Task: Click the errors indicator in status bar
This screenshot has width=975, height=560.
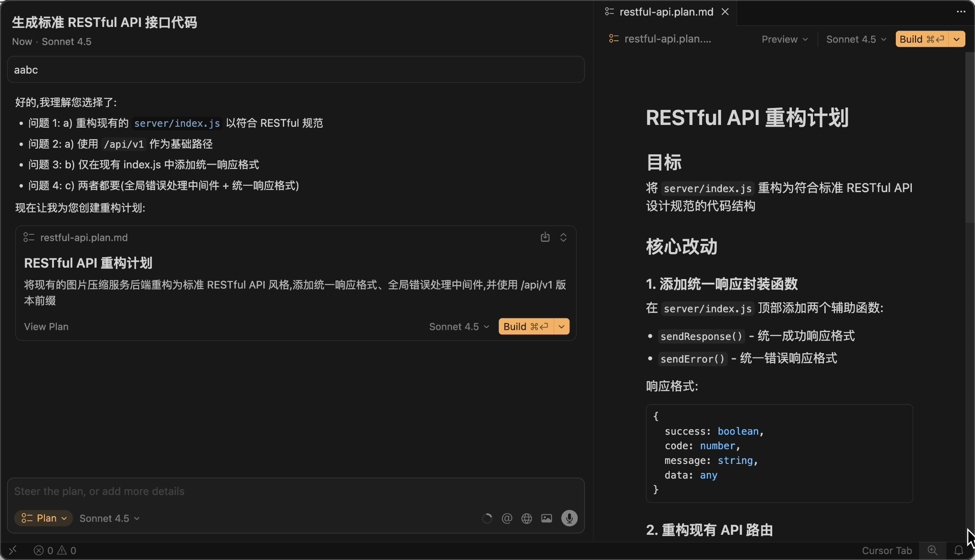Action: (44, 550)
